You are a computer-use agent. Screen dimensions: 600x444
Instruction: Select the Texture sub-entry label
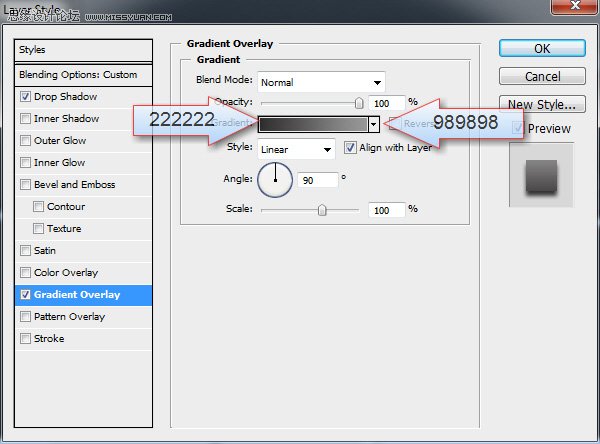click(64, 229)
